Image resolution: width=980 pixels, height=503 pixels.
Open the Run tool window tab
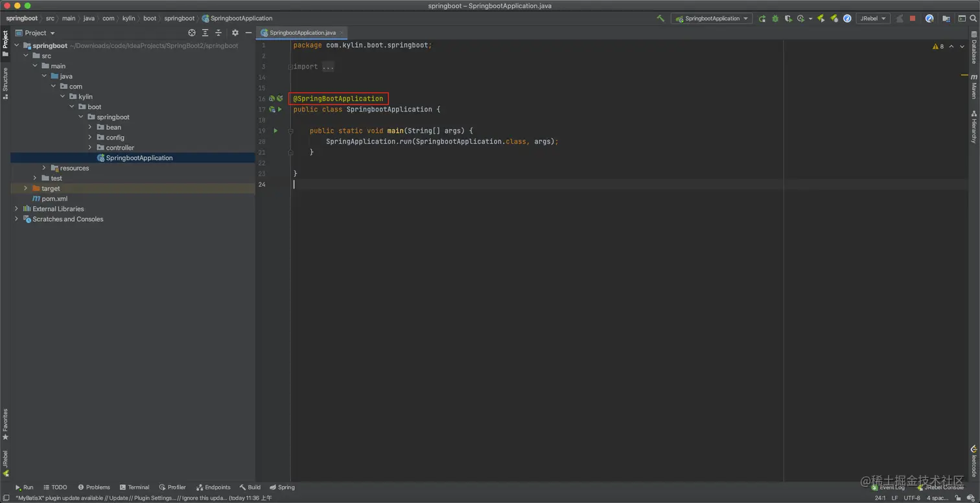pyautogui.click(x=24, y=487)
